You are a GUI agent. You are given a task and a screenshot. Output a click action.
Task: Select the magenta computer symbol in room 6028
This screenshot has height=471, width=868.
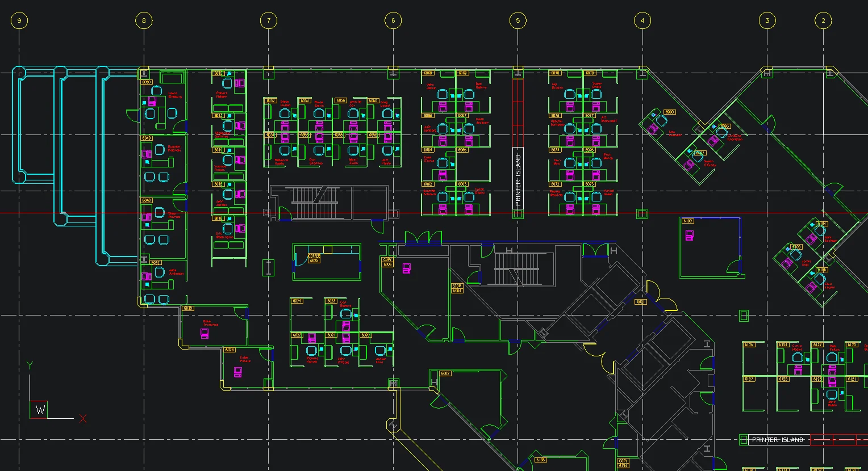(x=238, y=372)
